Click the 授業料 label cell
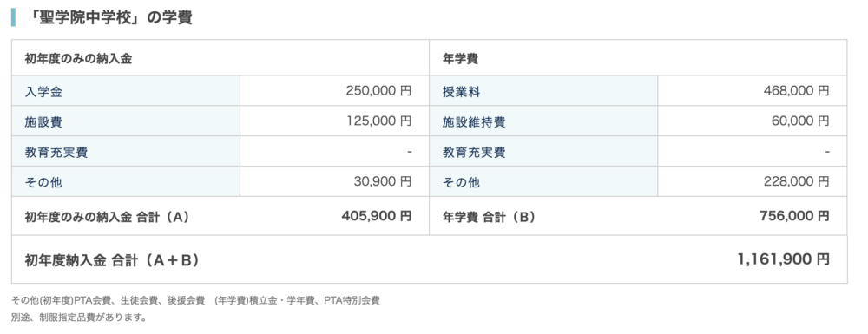Screen dimensions: 868x334 coord(543,91)
